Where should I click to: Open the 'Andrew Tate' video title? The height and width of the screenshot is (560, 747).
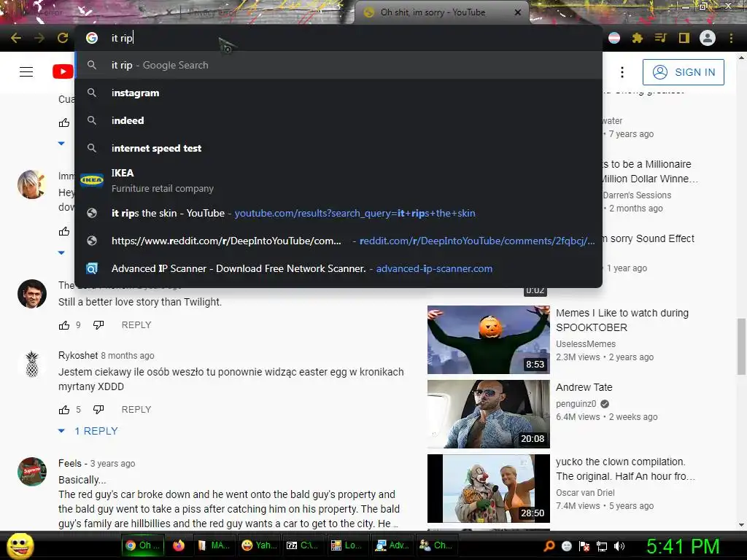tap(584, 387)
